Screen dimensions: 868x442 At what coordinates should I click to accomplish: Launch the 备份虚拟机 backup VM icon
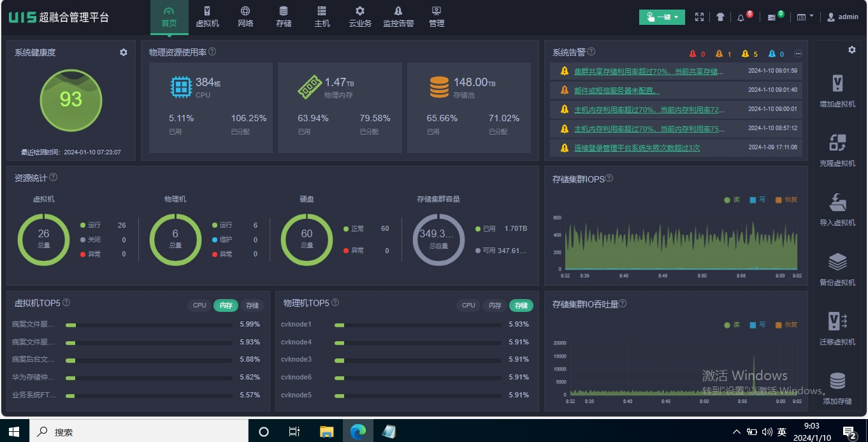[x=837, y=262]
